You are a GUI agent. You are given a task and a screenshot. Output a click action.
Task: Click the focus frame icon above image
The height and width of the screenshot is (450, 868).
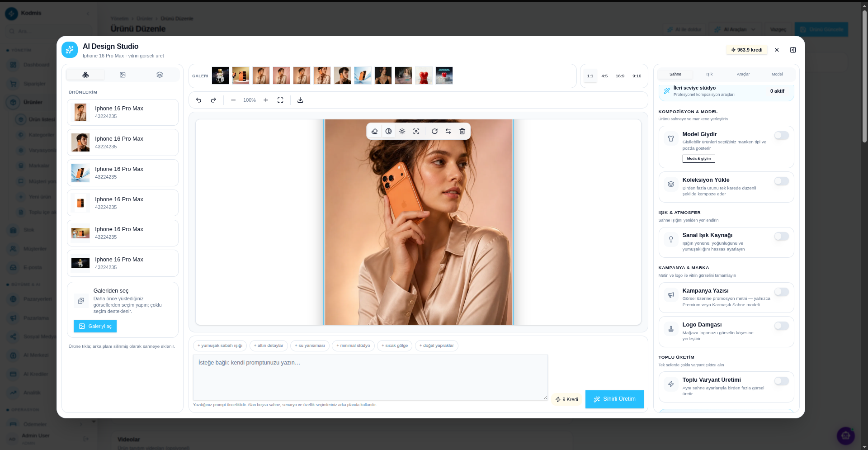416,131
